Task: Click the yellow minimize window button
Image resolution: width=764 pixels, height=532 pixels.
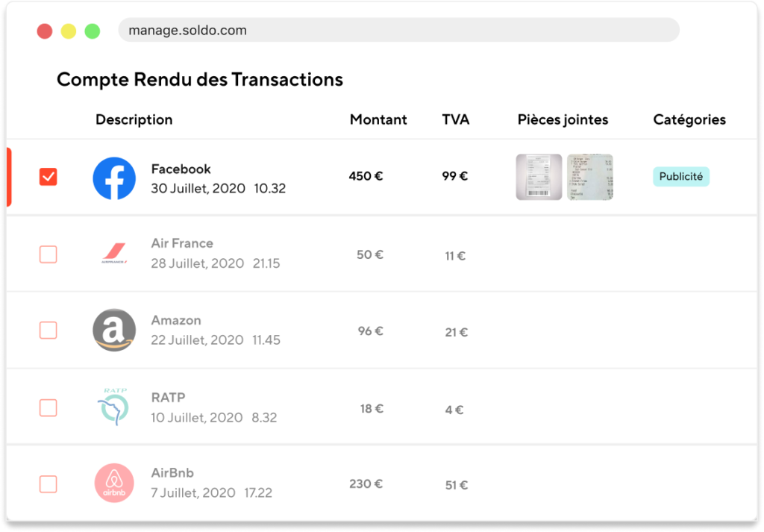Action: 68,31
